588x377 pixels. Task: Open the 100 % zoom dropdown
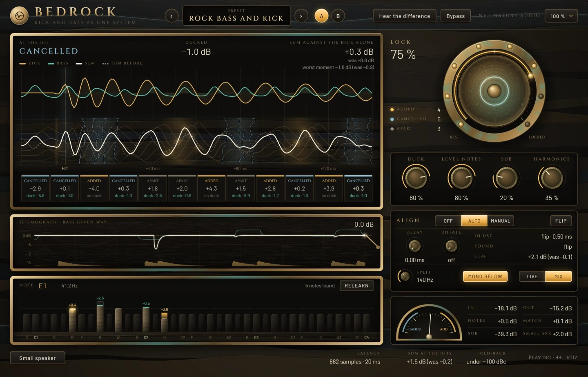561,16
